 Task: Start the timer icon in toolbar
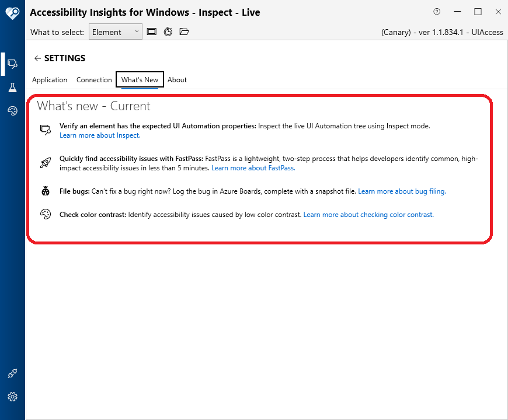point(168,32)
